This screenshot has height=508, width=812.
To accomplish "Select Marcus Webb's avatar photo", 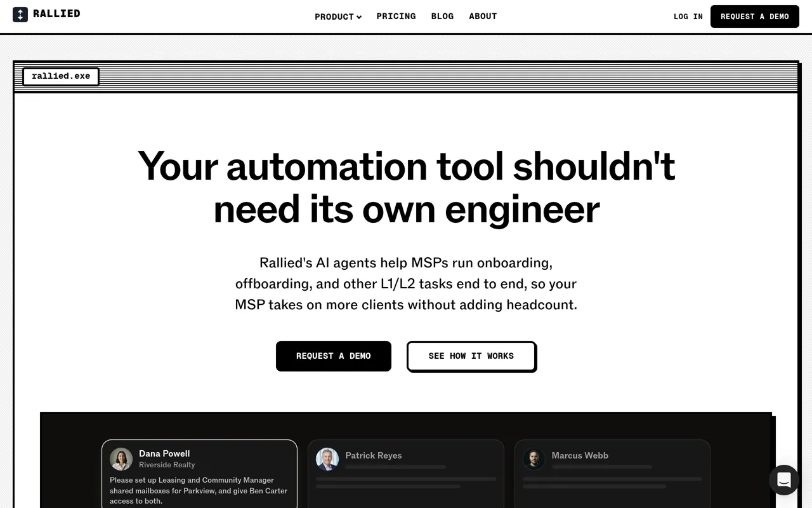I will (x=534, y=459).
